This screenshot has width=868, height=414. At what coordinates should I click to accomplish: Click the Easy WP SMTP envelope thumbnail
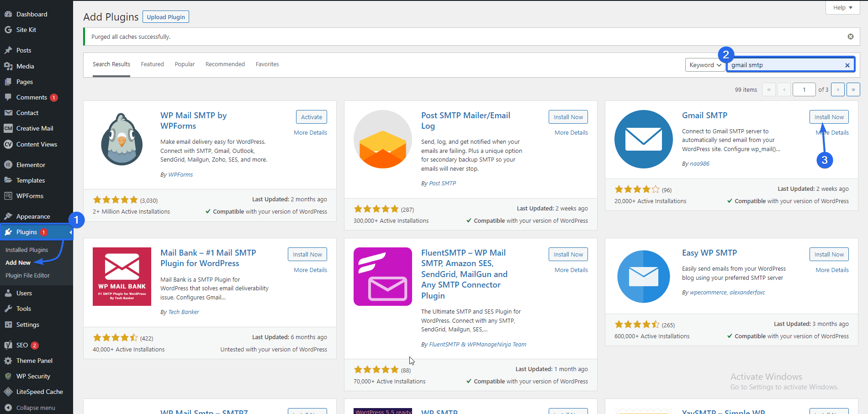point(644,277)
